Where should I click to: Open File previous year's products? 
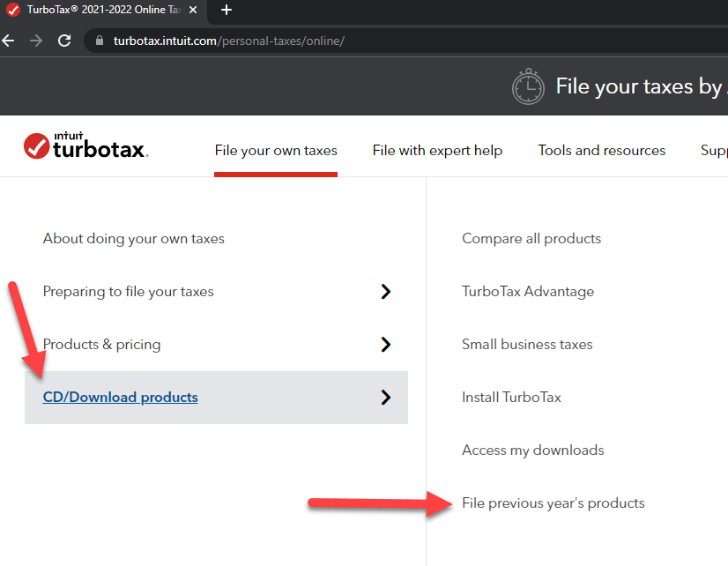pos(553,503)
